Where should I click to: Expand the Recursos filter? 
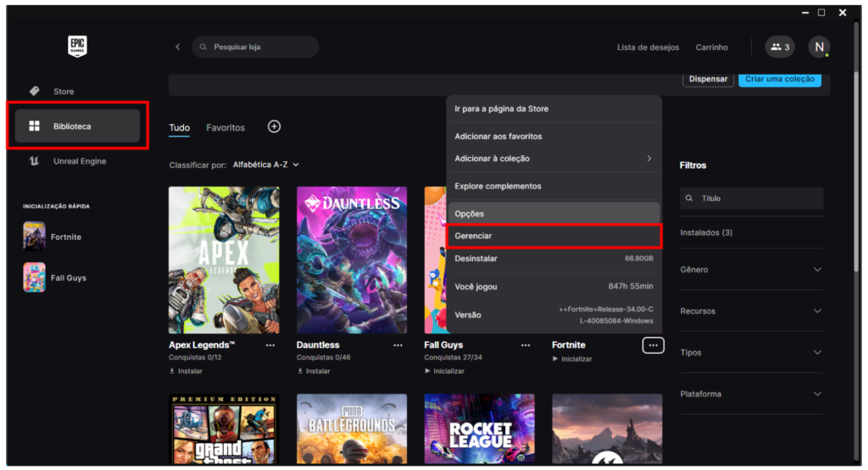751,311
